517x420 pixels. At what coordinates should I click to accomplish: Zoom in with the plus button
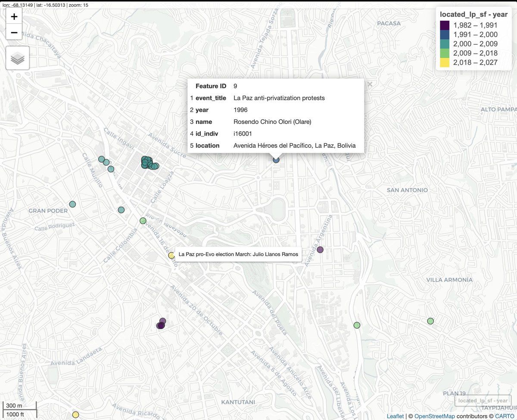click(x=14, y=17)
